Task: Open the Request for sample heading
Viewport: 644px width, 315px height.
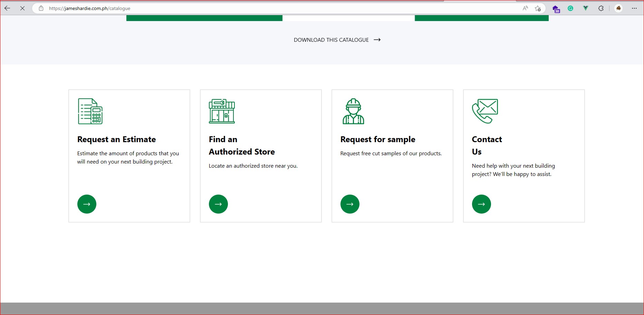Action: click(377, 139)
